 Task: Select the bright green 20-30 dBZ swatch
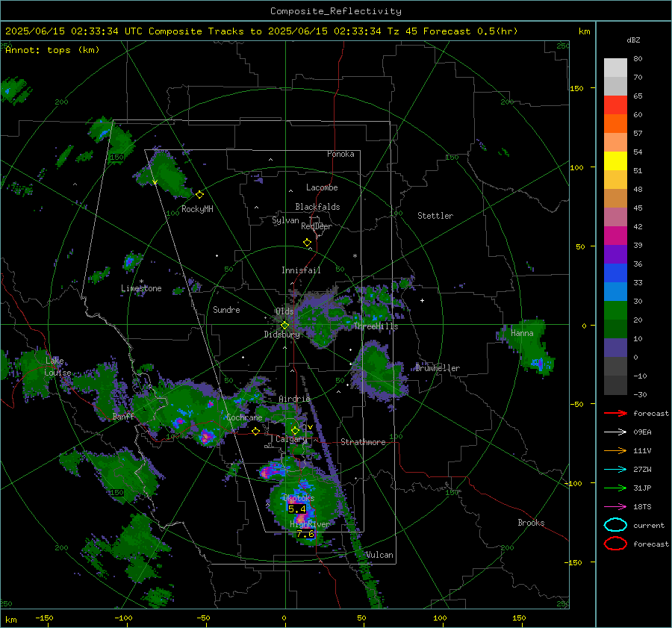pos(615,311)
